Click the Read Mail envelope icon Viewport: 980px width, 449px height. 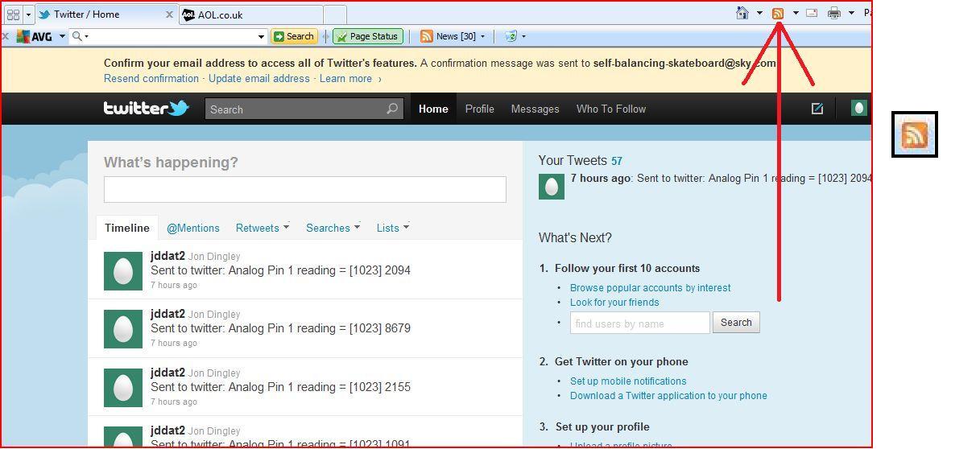(x=812, y=13)
